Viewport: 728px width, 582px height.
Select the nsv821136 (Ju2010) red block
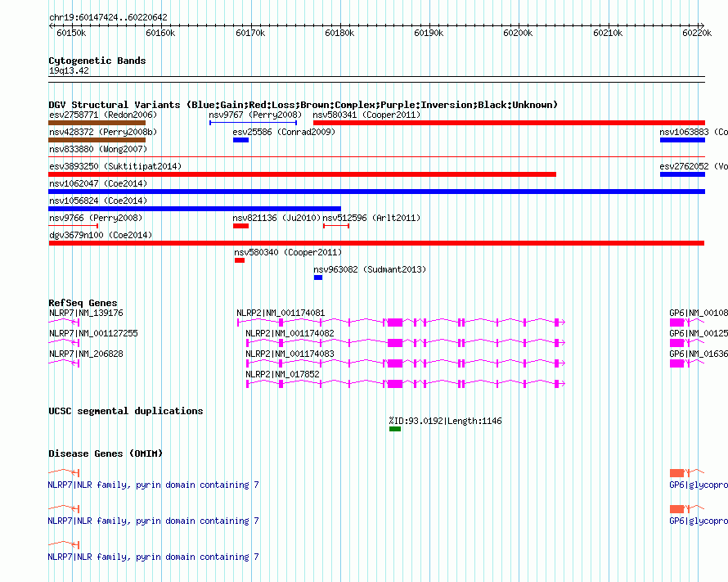click(241, 226)
